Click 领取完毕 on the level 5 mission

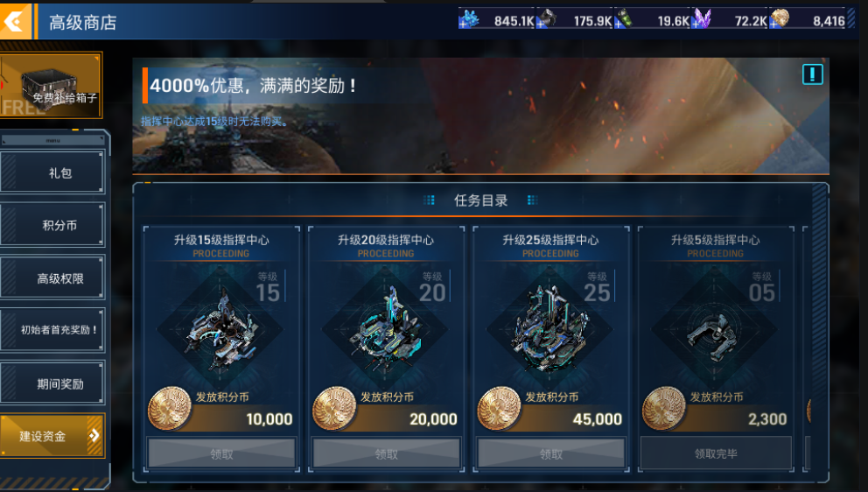tap(716, 453)
